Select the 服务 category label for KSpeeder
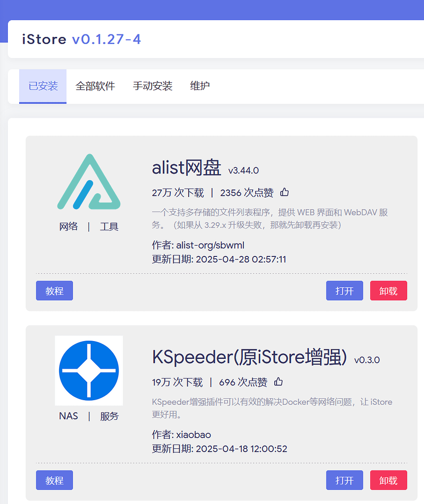Screen dimensions: 424x504 [109, 416]
